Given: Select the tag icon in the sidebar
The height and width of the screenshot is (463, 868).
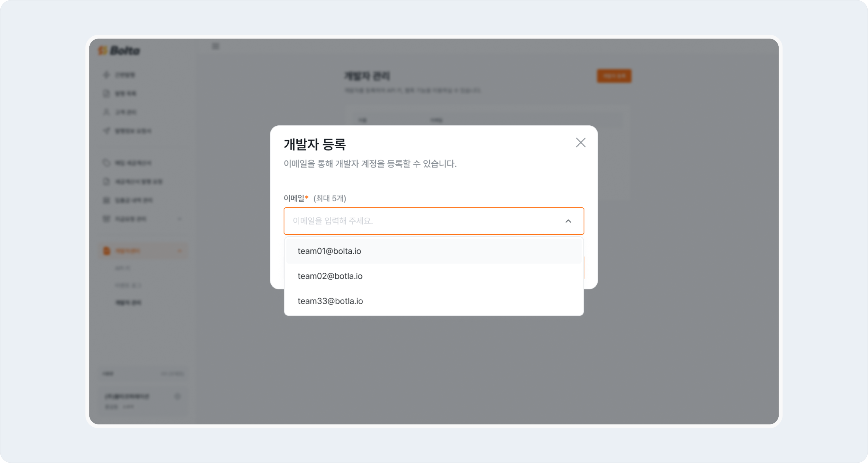Looking at the screenshot, I should pyautogui.click(x=106, y=163).
